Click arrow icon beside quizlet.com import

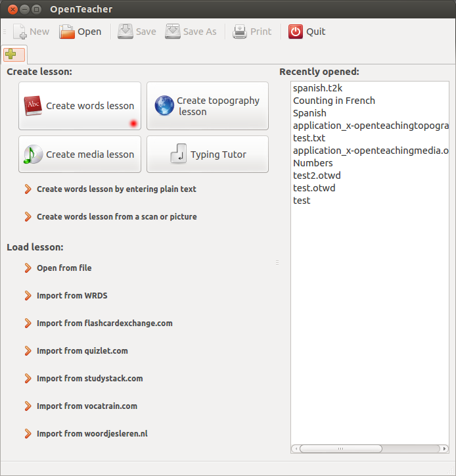coord(28,351)
